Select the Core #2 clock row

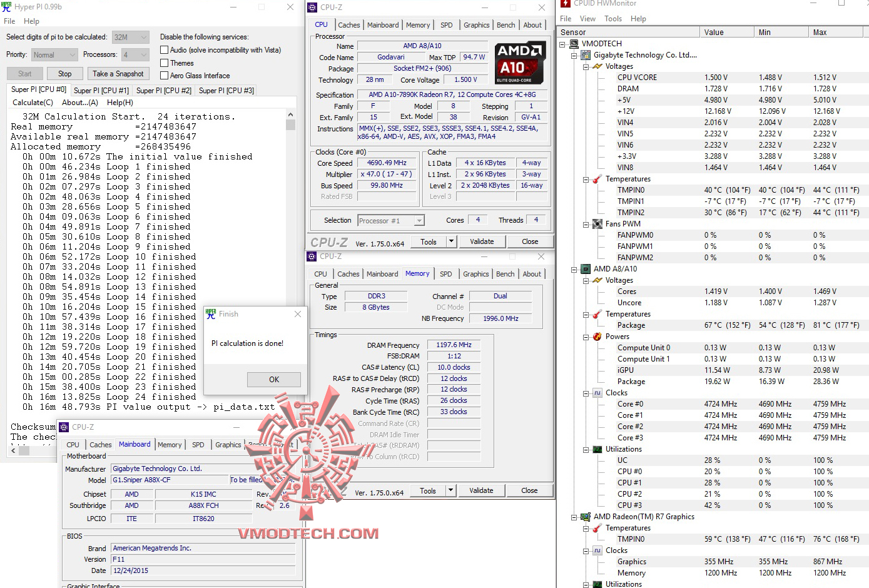741,427
